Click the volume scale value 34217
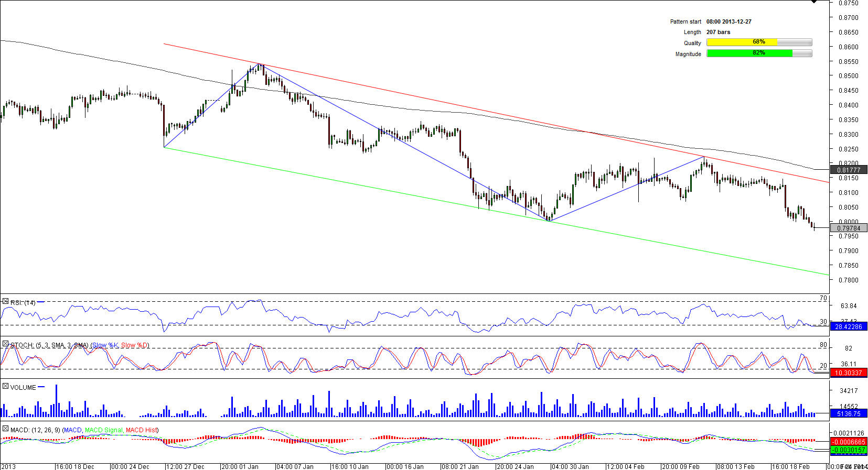This screenshot has height=470, width=868. point(849,390)
